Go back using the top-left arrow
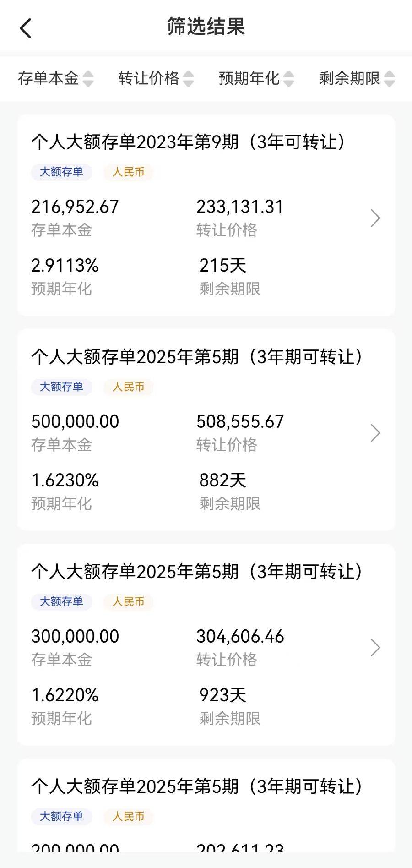 coord(26,28)
